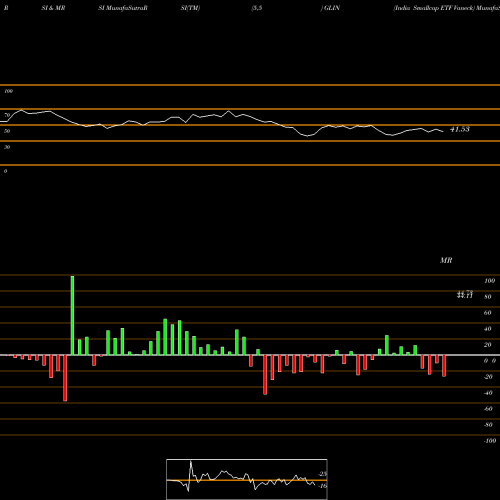Click the tallest green histogram bar
The image size is (500, 500).
[x=72, y=315]
